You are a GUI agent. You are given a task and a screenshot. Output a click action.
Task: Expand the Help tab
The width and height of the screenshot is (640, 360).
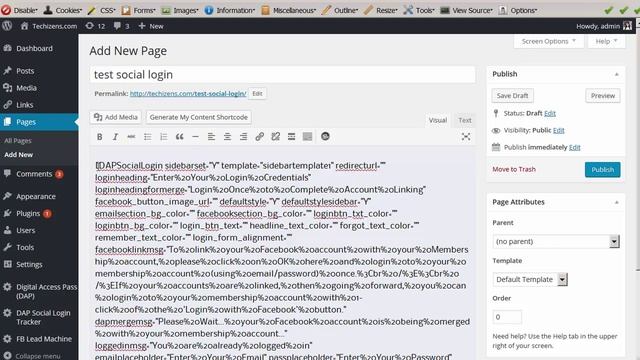pos(606,41)
